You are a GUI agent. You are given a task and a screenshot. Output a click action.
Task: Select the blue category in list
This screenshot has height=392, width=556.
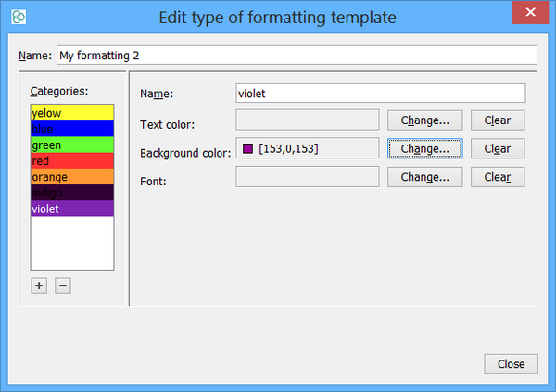(x=71, y=129)
